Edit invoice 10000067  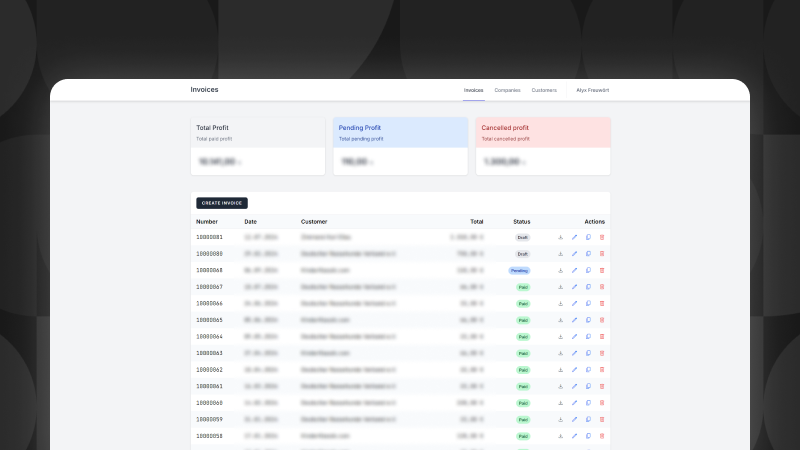point(574,287)
